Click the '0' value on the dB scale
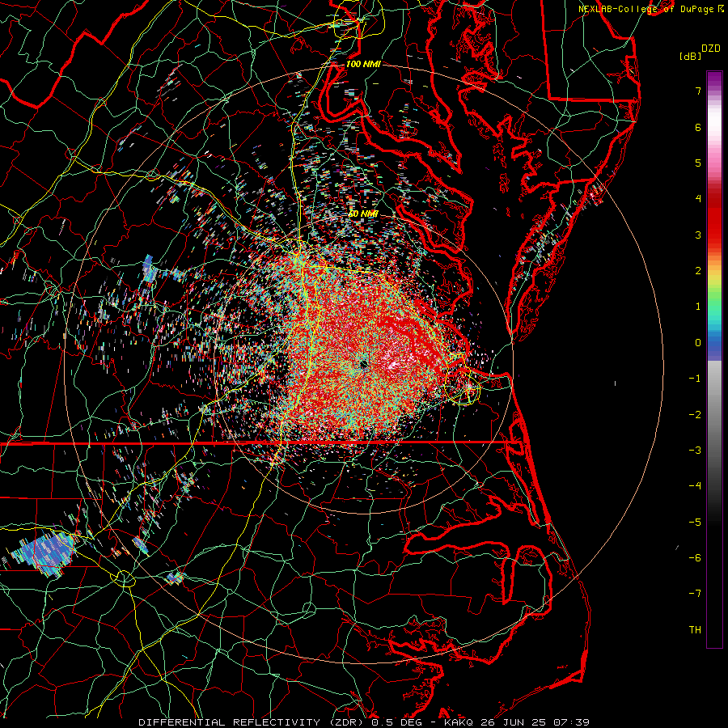The height and width of the screenshot is (728, 728). click(x=698, y=343)
